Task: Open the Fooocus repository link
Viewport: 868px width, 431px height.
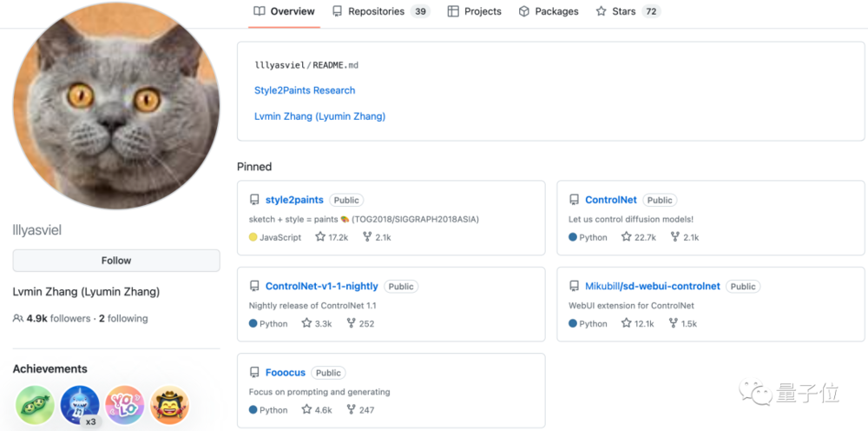Action: pos(285,373)
